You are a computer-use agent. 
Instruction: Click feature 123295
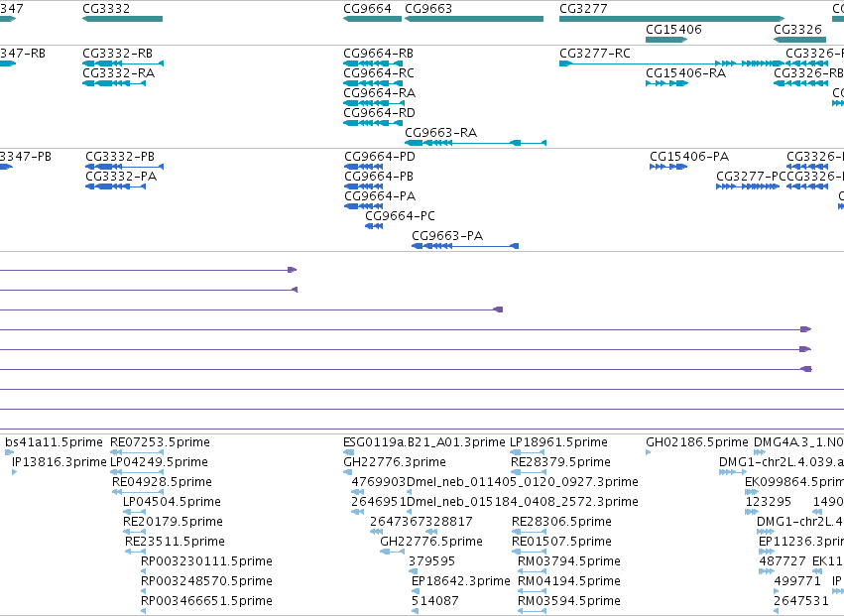pyautogui.click(x=752, y=512)
